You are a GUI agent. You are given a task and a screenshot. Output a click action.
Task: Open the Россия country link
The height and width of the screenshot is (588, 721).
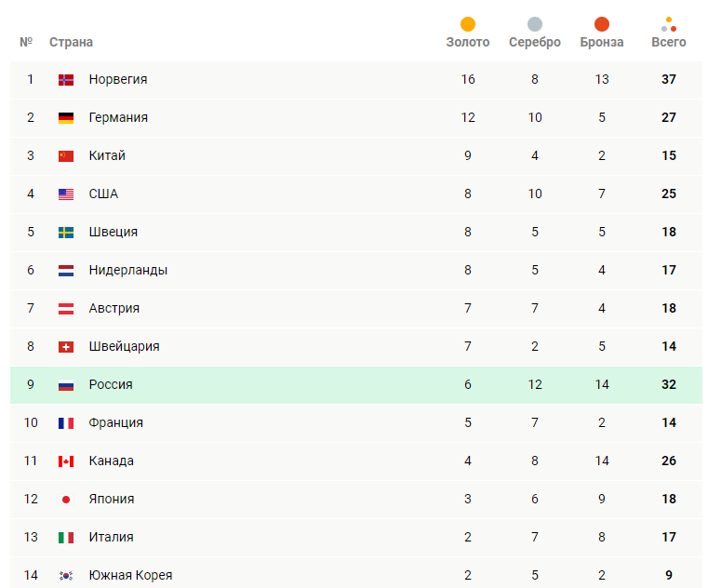(111, 385)
